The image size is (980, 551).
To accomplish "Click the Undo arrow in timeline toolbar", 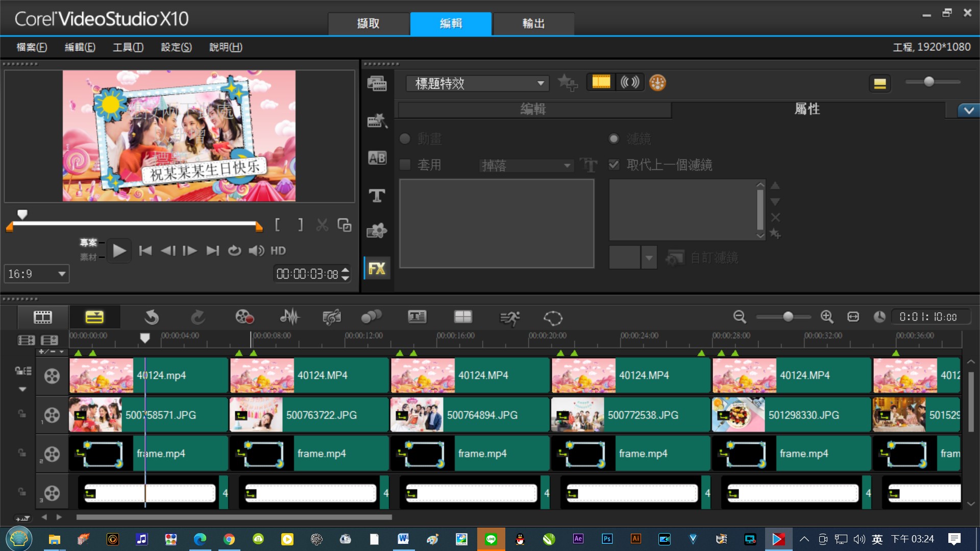I will tap(151, 317).
